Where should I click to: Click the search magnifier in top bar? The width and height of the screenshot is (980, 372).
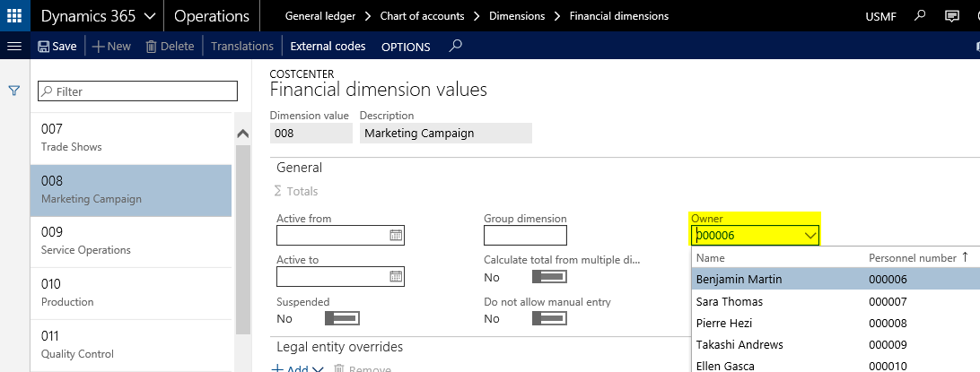920,16
